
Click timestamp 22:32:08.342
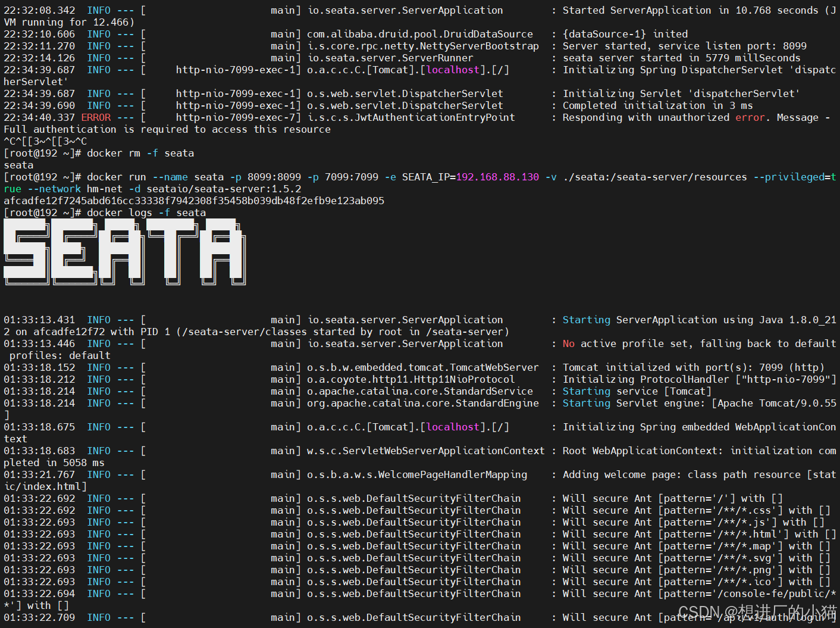pyautogui.click(x=39, y=10)
